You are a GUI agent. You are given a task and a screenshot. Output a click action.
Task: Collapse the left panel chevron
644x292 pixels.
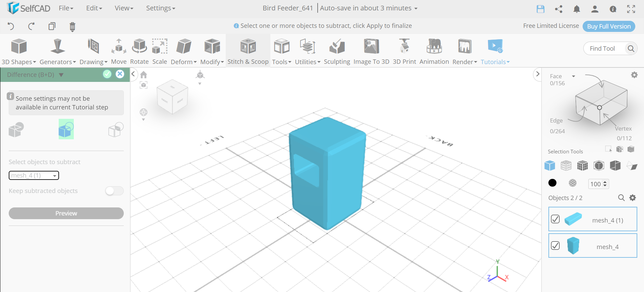click(133, 74)
